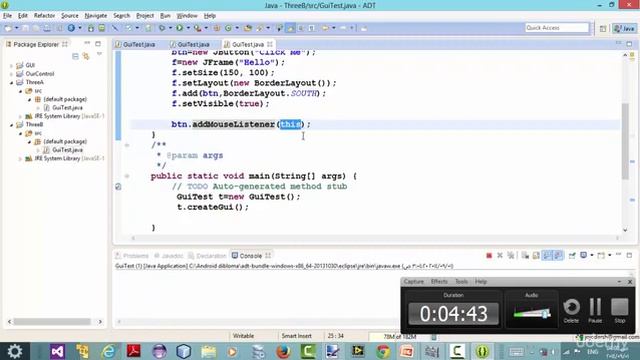Click the New file toolbar icon

coord(8,28)
